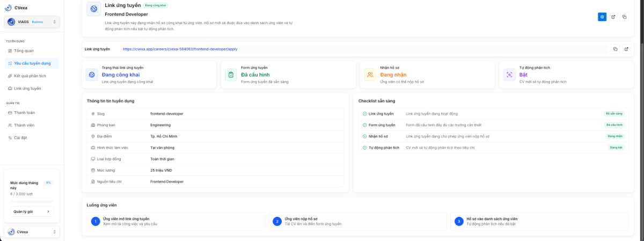The width and height of the screenshot is (644, 241).
Task: Click the monthly usage progress bar
Action: click(32, 202)
